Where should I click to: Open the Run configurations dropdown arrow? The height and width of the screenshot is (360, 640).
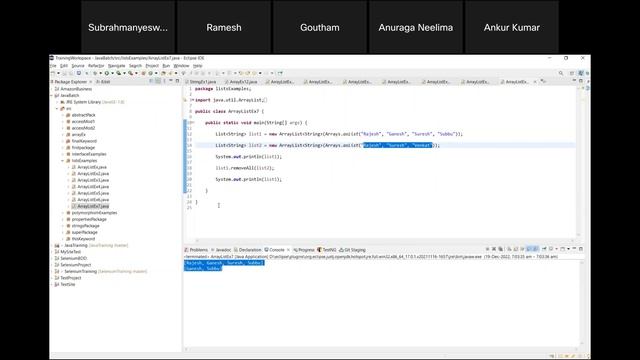[x=112, y=73]
